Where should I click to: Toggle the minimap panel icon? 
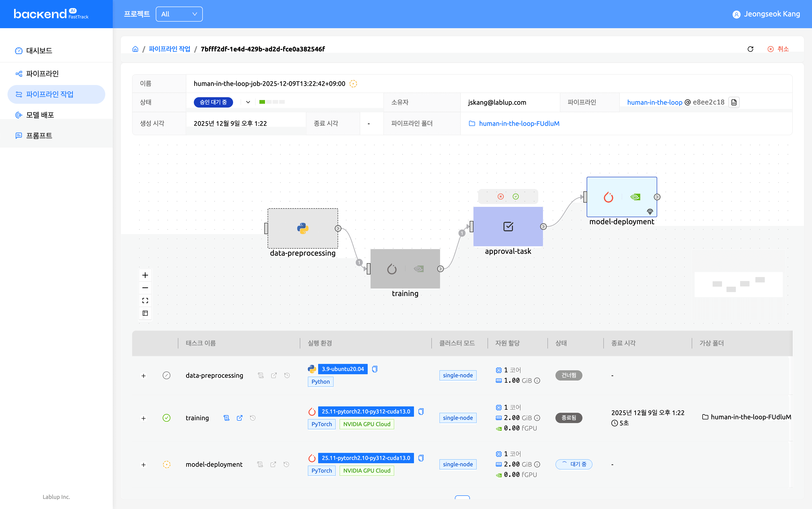[x=145, y=313]
